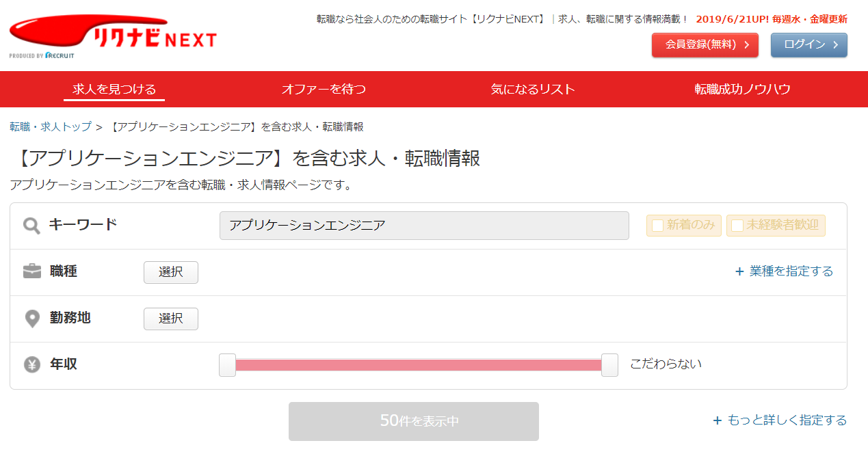Follow the 転職・求人トップ breadcrumb link
The width and height of the screenshot is (868, 456).
click(50, 127)
